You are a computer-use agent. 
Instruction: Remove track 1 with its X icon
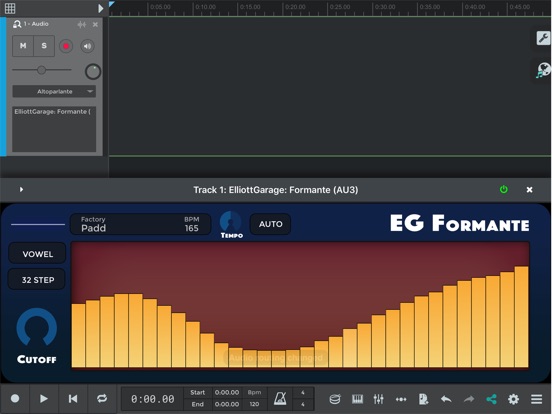[x=95, y=24]
